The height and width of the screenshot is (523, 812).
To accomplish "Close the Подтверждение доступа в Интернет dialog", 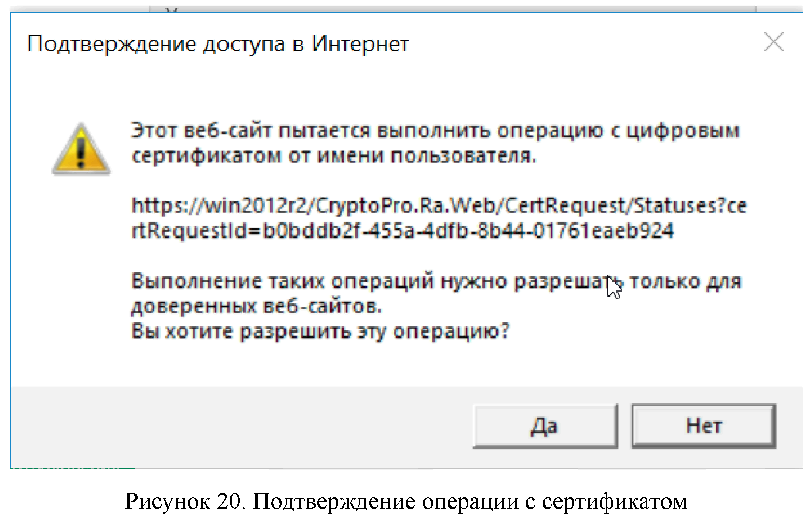I will pyautogui.click(x=773, y=42).
